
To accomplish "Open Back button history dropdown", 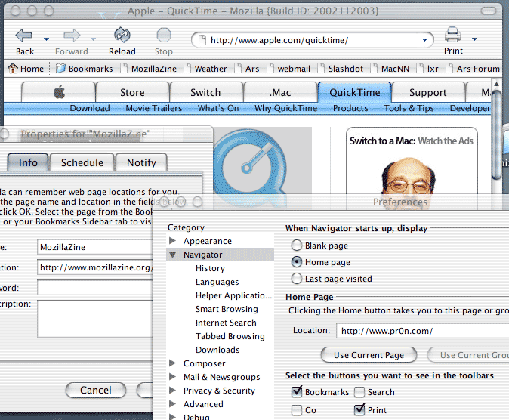I will [46, 39].
